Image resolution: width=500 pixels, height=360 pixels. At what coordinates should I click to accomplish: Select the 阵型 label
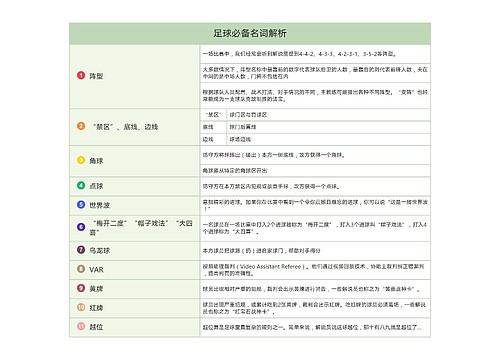tap(96, 76)
